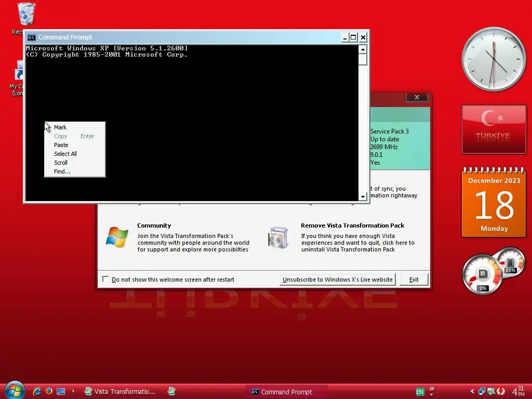The height and width of the screenshot is (399, 532).
Task: Choose Find... from the context menu
Action: 75,171
